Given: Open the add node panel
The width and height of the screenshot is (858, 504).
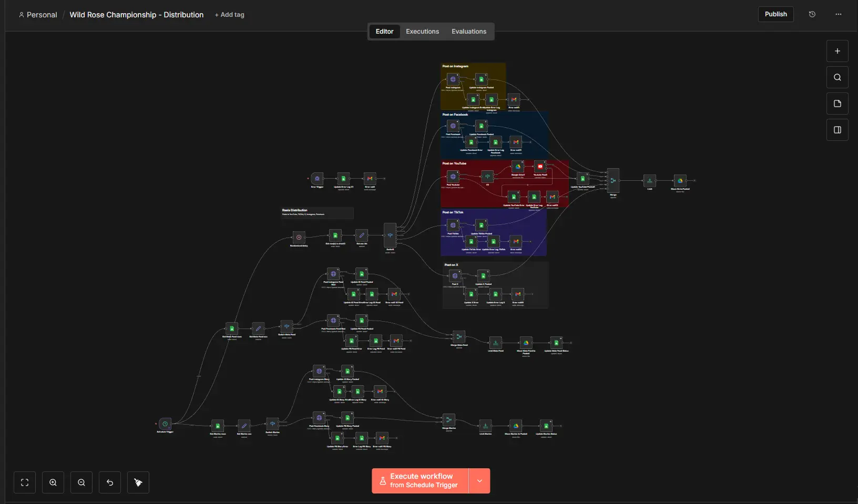Looking at the screenshot, I should coord(837,51).
